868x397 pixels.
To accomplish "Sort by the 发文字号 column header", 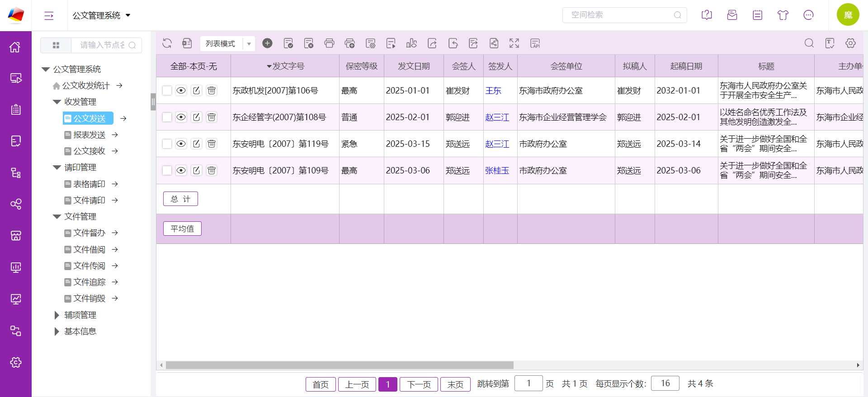I will (285, 66).
